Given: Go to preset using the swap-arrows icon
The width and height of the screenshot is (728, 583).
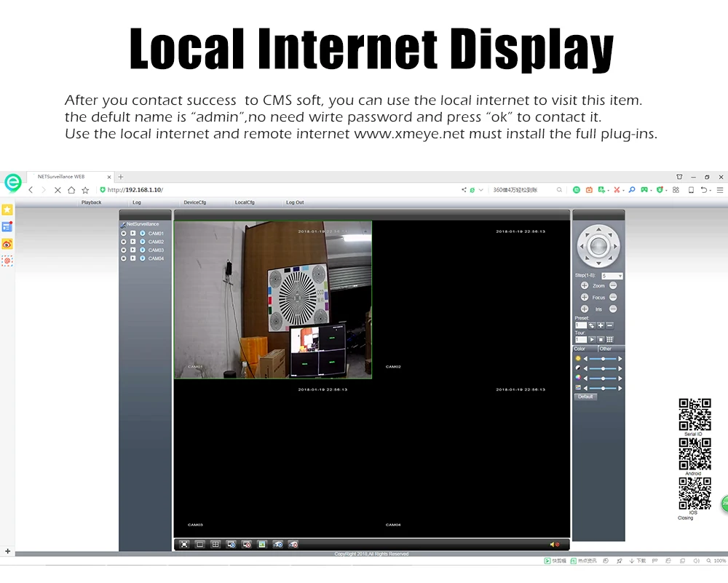Looking at the screenshot, I should tap(591, 325).
